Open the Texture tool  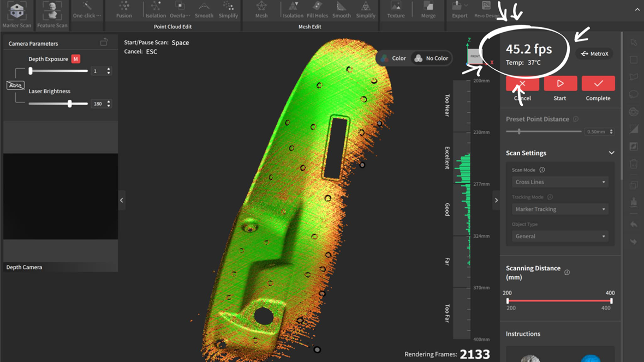click(396, 10)
